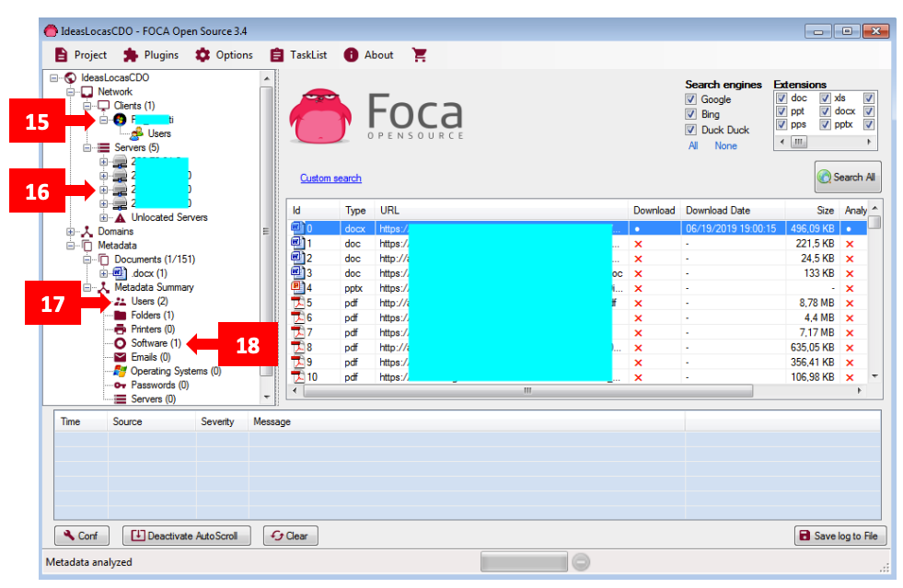Viewport: 903px width, 588px height.
Task: Click the Domains node icon
Action: pos(87,232)
